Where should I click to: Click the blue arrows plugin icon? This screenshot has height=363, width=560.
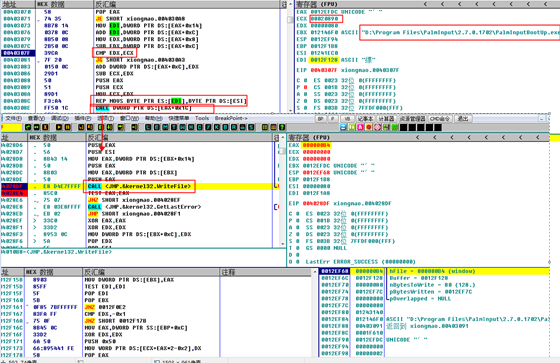click(343, 127)
